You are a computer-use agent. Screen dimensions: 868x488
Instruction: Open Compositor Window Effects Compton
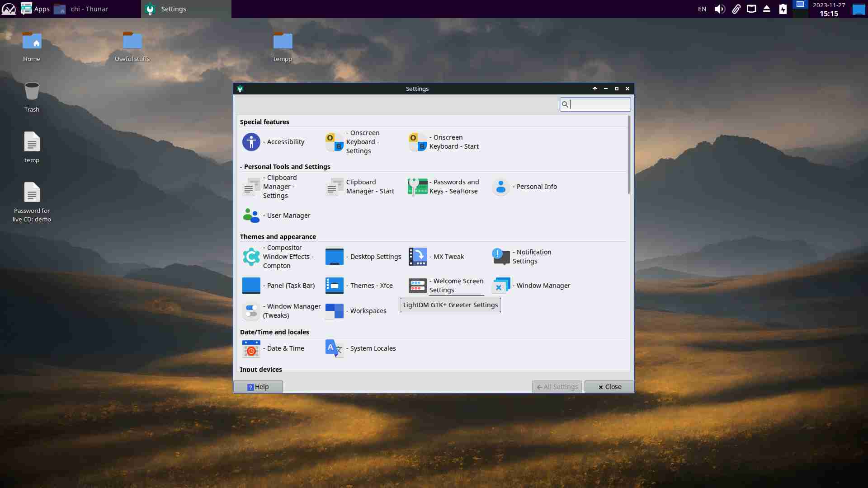pos(251,257)
